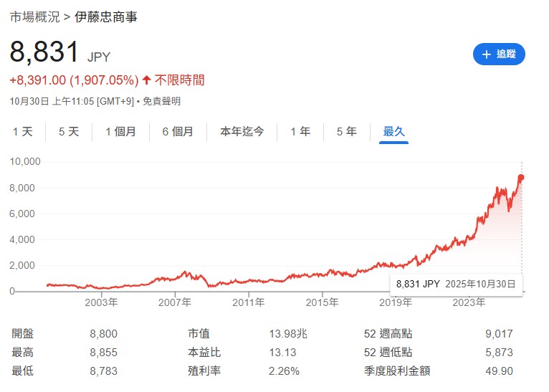Click the 8,831 JPY chart tooltip
This screenshot has width=549, height=392.
click(457, 284)
